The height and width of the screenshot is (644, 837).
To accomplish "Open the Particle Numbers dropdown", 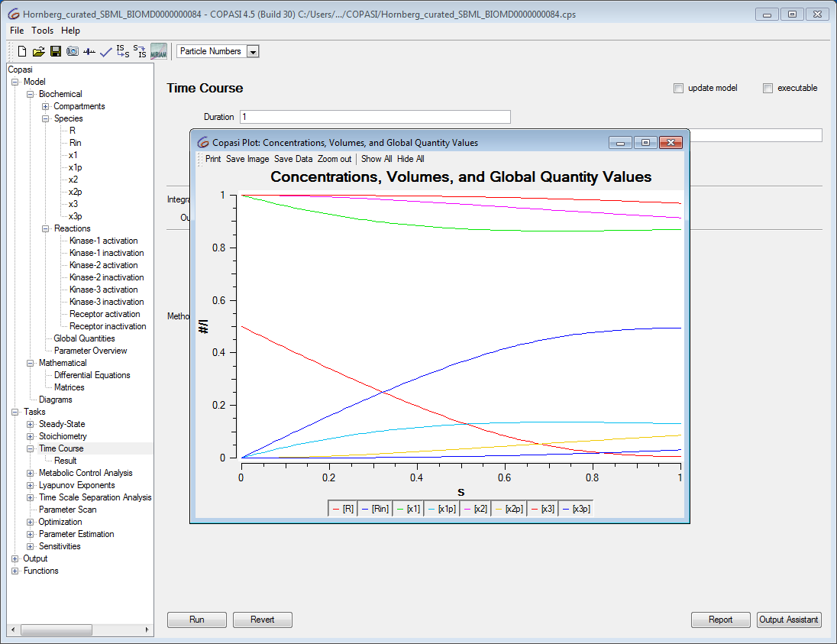I will click(253, 52).
